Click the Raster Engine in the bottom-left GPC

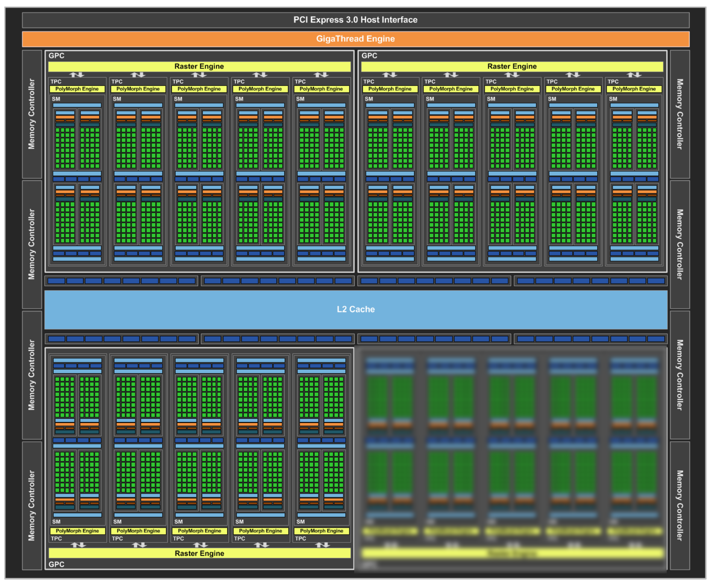point(199,553)
